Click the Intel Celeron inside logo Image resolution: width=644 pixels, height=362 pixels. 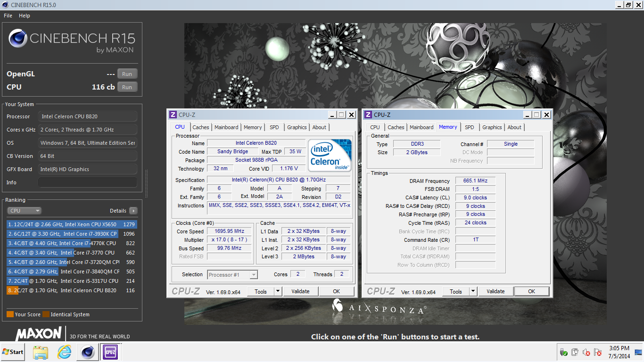point(330,155)
